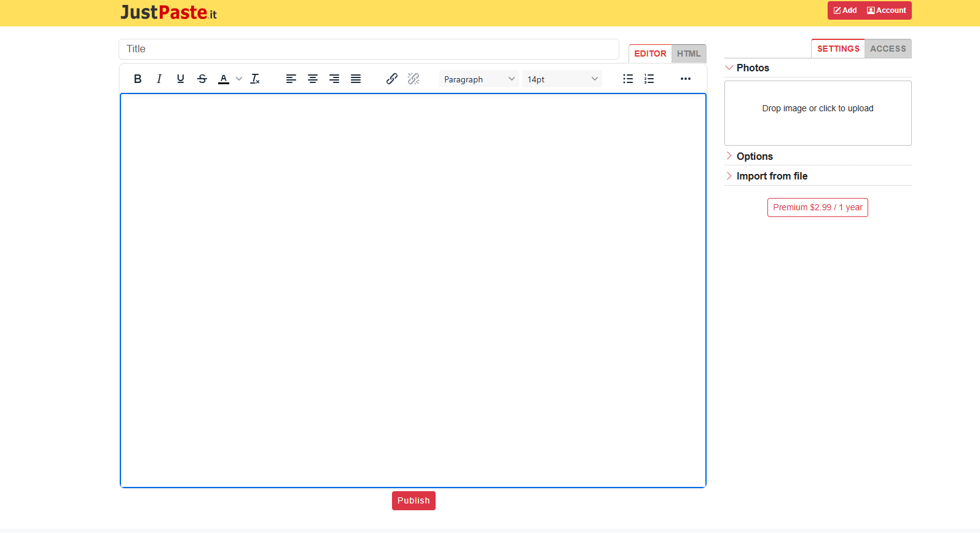Expand the Options section
Image resolution: width=980 pixels, height=533 pixels.
pyautogui.click(x=818, y=156)
